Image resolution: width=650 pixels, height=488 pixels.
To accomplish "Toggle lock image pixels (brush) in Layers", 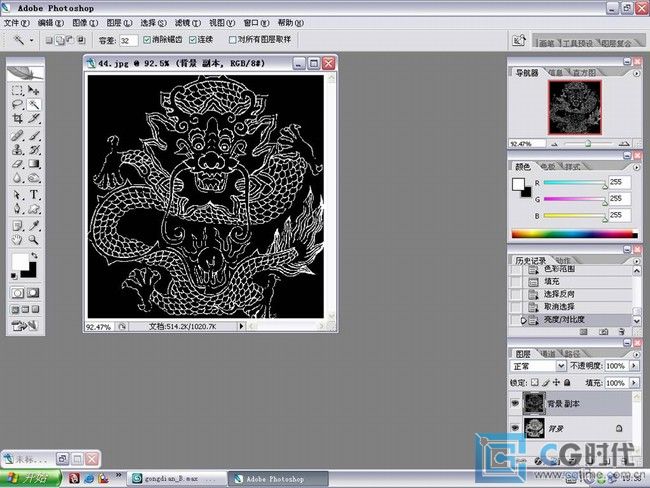I will pyautogui.click(x=546, y=382).
